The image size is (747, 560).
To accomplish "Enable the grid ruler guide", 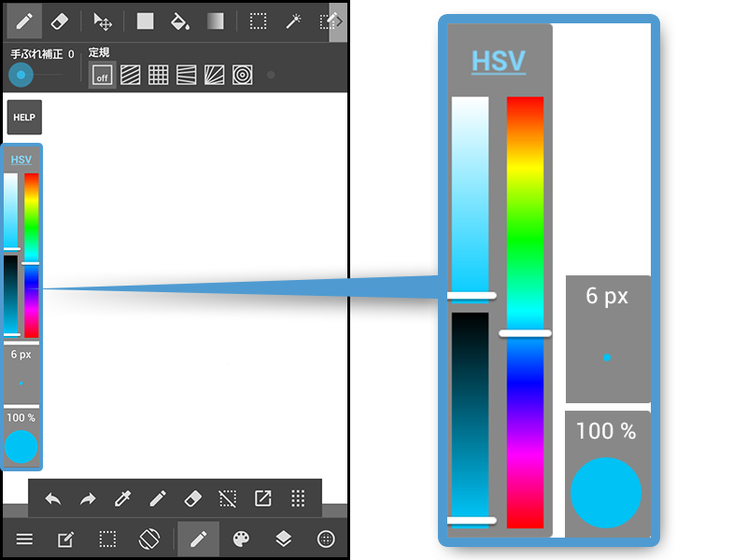I will [x=158, y=76].
